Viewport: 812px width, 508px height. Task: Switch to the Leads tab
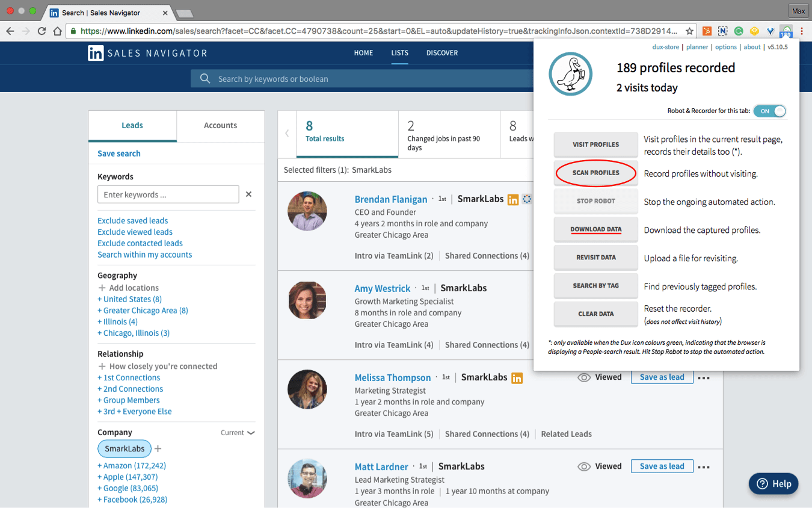[132, 126]
